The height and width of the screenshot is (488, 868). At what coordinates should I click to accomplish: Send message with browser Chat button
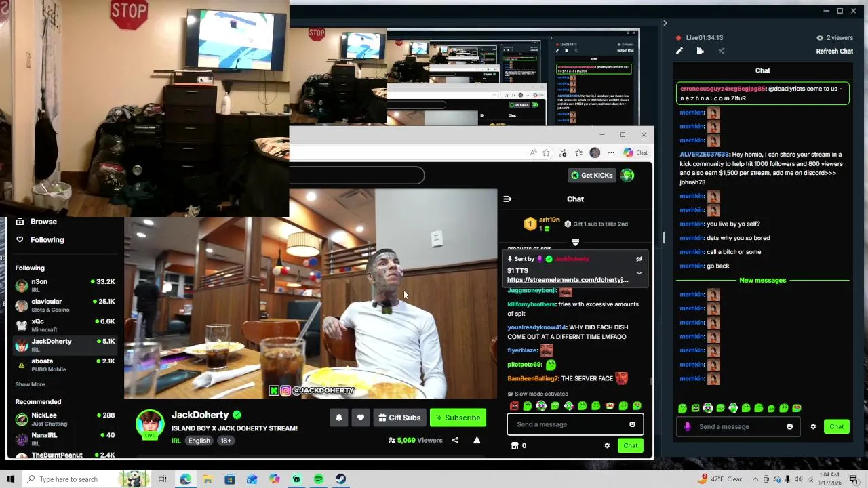(631, 445)
